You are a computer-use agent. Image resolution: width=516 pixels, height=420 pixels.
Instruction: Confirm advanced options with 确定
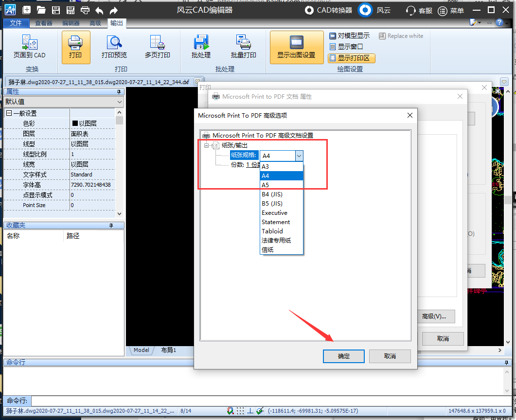pyautogui.click(x=343, y=356)
